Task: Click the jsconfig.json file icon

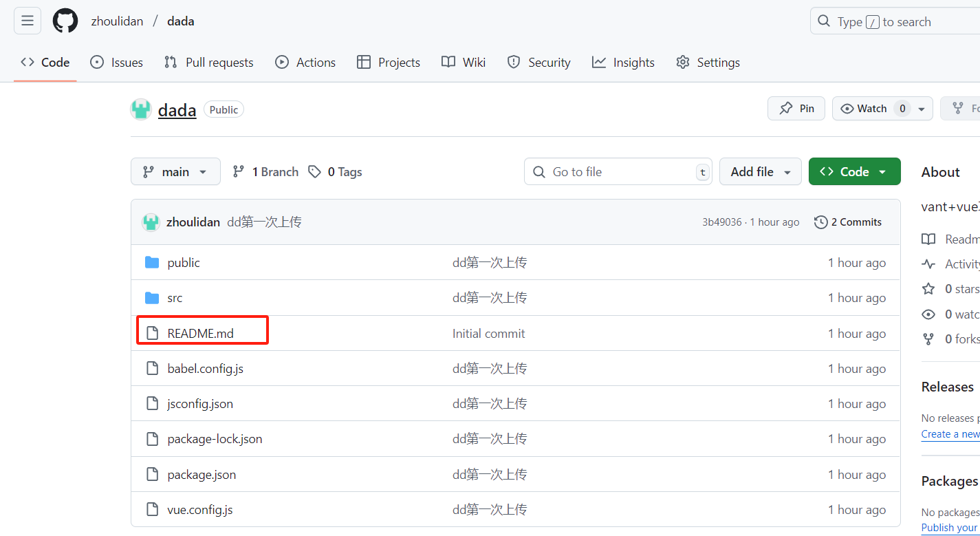Action: pyautogui.click(x=152, y=403)
